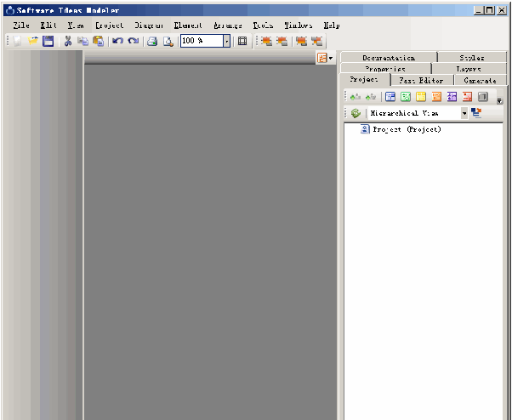Switch to the Layers tab
The image size is (512, 420).
tap(469, 69)
